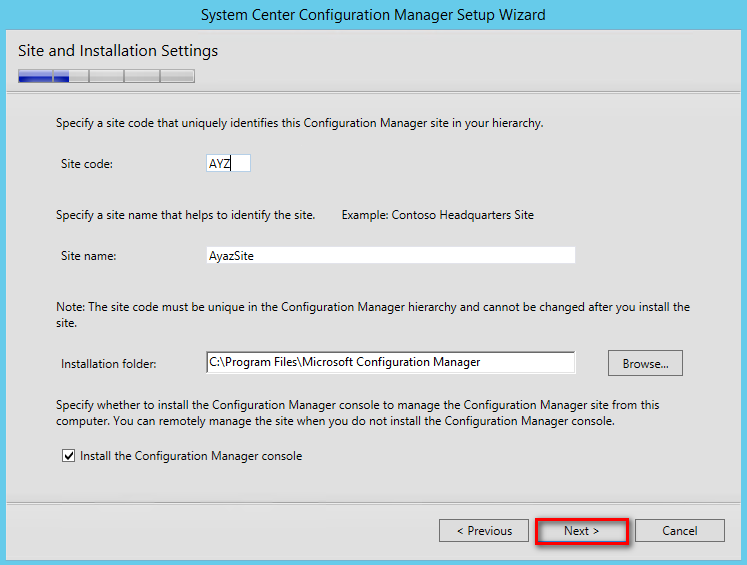
Task: Select the Installation folder path box
Action: pyautogui.click(x=391, y=363)
